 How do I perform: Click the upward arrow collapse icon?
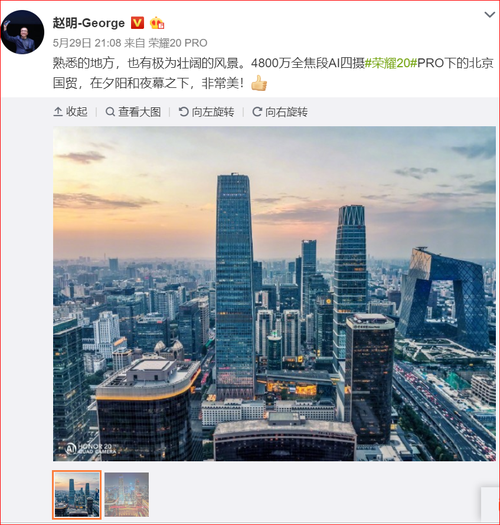(x=58, y=112)
